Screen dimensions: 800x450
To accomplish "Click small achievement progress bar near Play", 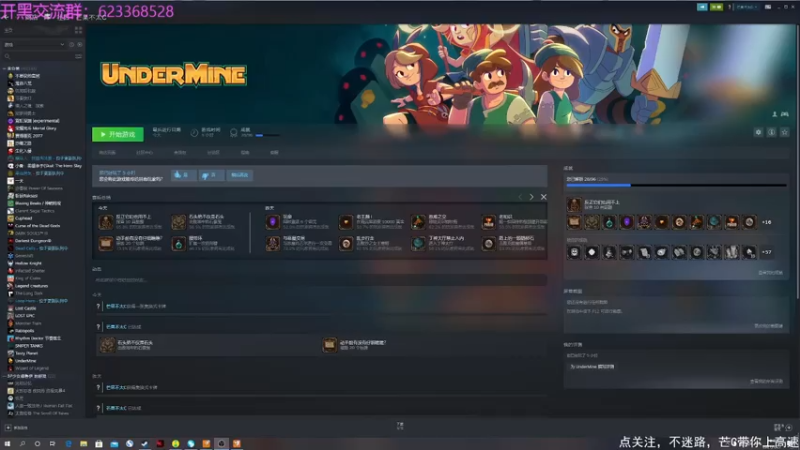I will coord(267,135).
